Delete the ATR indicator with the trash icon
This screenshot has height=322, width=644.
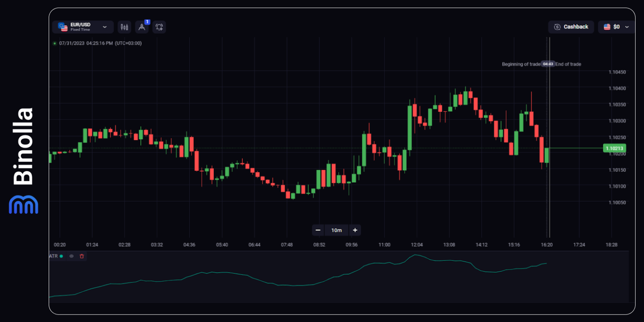tap(82, 256)
